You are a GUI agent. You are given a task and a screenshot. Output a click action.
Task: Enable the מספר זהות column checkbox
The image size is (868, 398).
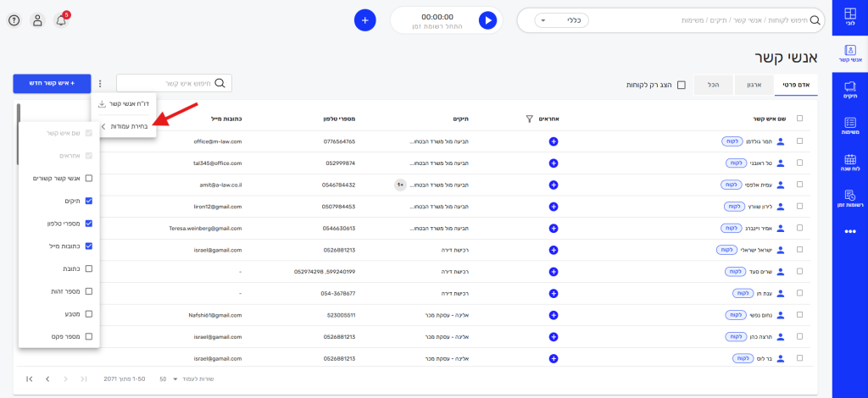(89, 291)
